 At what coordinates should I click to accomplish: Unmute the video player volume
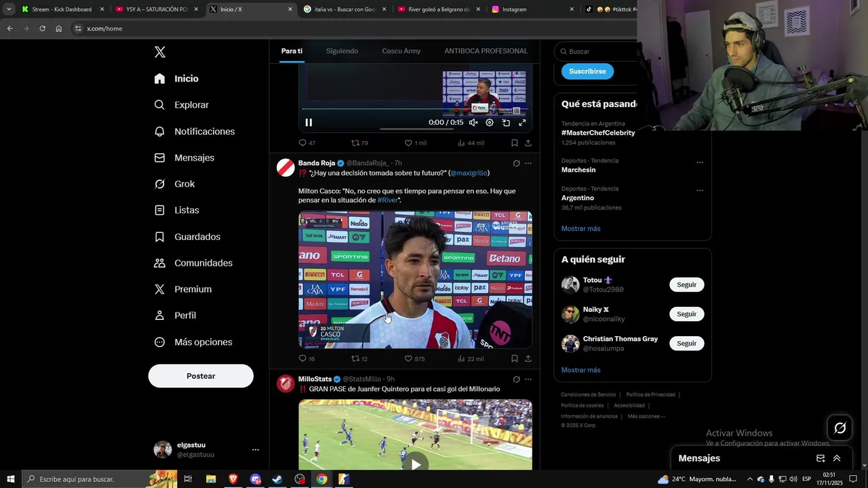tap(473, 123)
